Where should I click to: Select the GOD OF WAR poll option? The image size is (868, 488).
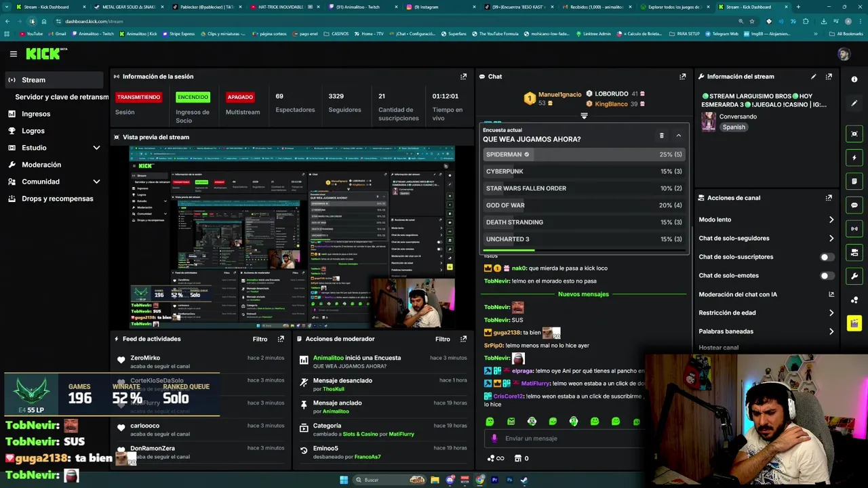click(583, 205)
